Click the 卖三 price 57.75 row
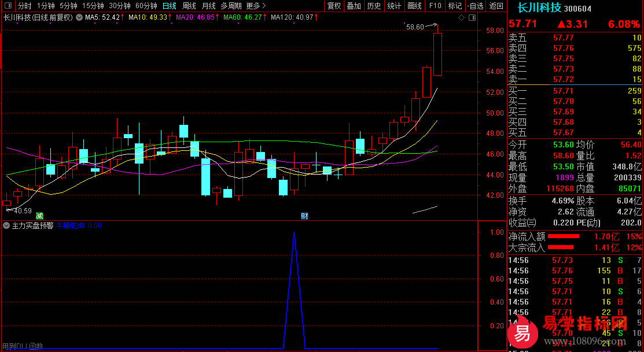The image size is (644, 352). click(x=575, y=59)
